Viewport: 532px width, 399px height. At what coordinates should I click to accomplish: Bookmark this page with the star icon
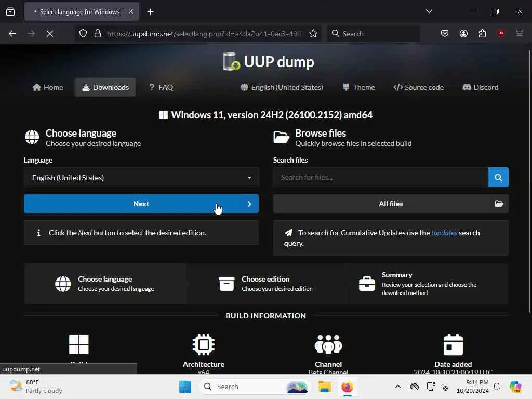[x=313, y=34]
